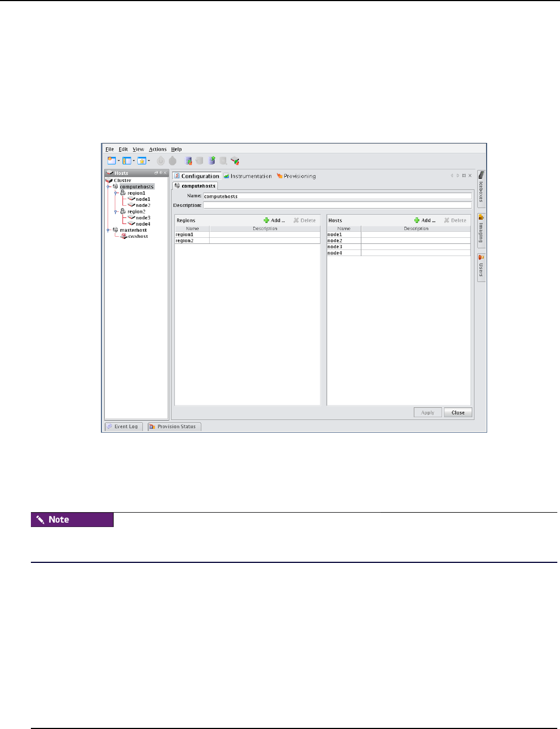The image size is (560, 729).
Task: Click Add in the Regions panel
Action: pyautogui.click(x=274, y=220)
